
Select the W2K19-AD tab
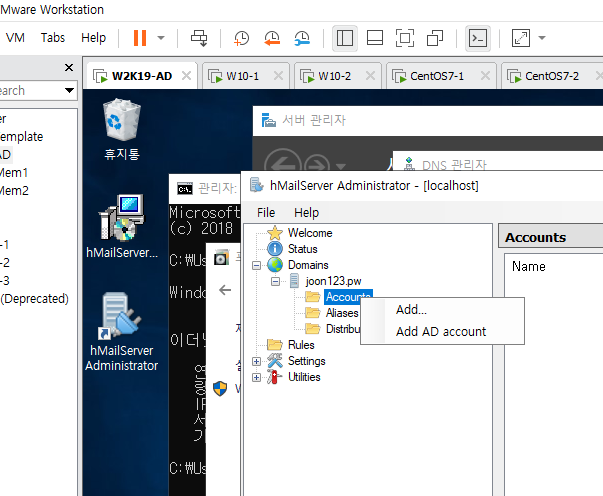point(142,76)
